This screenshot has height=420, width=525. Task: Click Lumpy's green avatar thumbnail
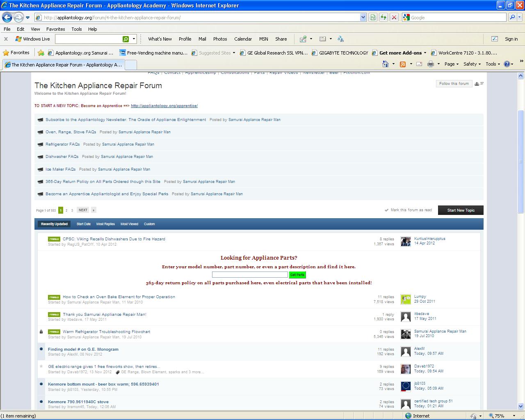tap(406, 299)
